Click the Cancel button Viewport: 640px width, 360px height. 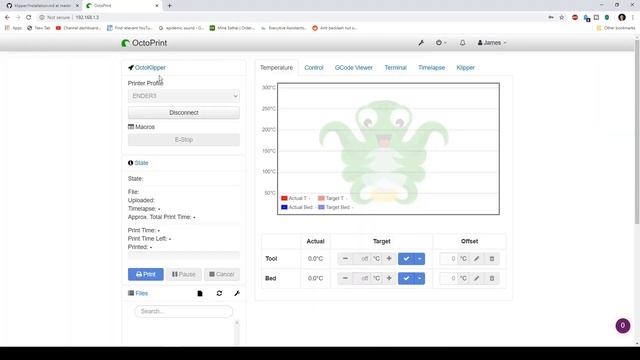[222, 274]
